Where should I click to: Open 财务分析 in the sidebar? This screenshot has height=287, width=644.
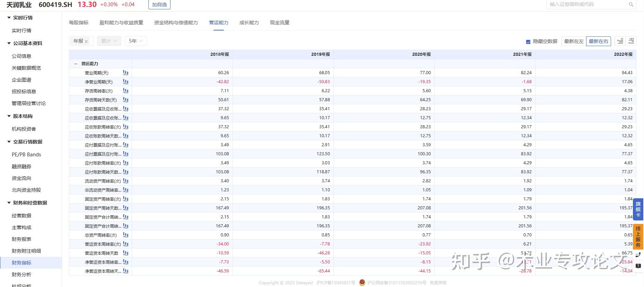[x=21, y=275]
